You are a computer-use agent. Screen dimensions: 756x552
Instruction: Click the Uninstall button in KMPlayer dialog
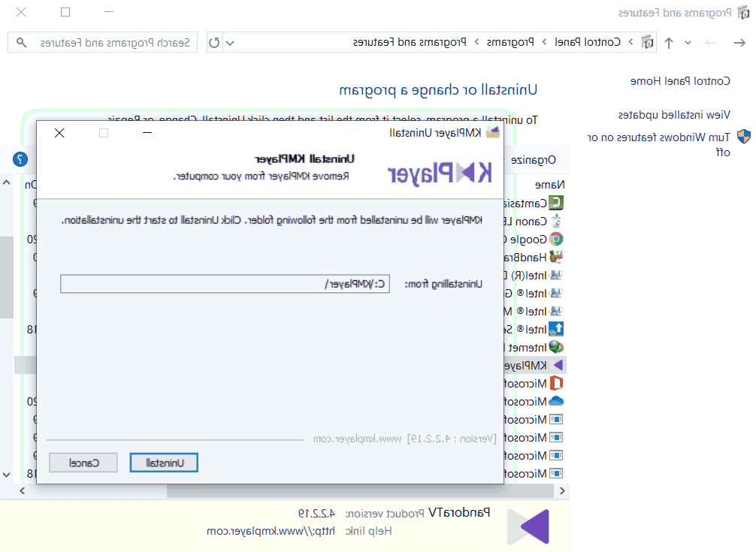(x=164, y=463)
